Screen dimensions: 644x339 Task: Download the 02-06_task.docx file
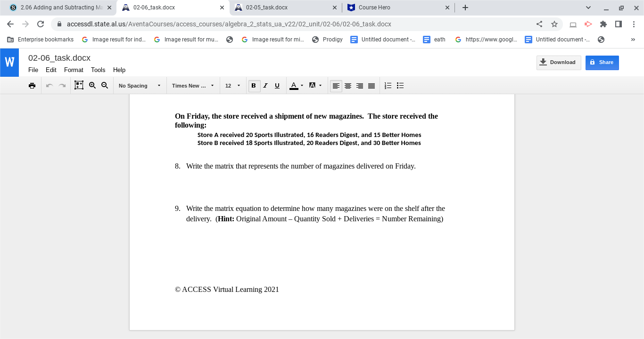[559, 62]
